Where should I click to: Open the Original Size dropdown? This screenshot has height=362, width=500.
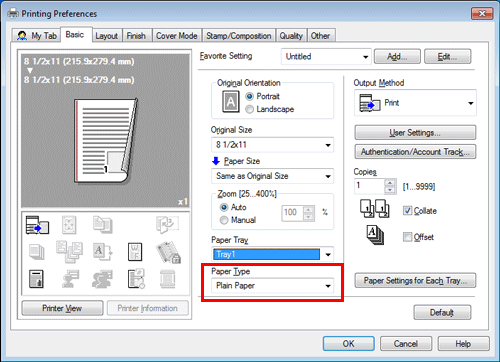coord(272,145)
